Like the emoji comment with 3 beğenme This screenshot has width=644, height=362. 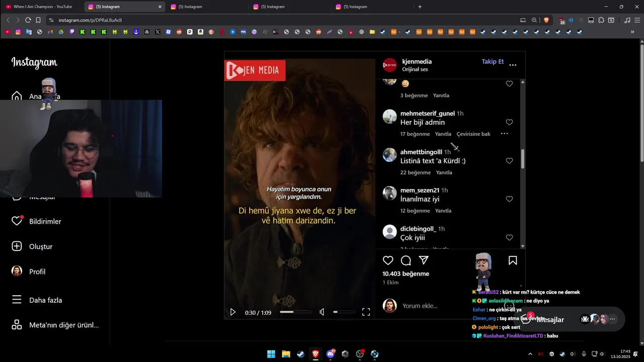(x=509, y=84)
